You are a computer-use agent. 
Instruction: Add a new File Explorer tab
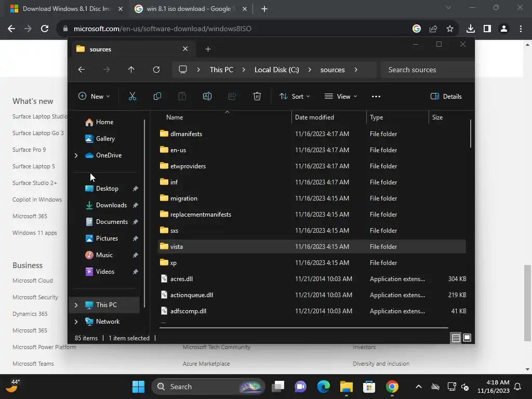point(208,49)
